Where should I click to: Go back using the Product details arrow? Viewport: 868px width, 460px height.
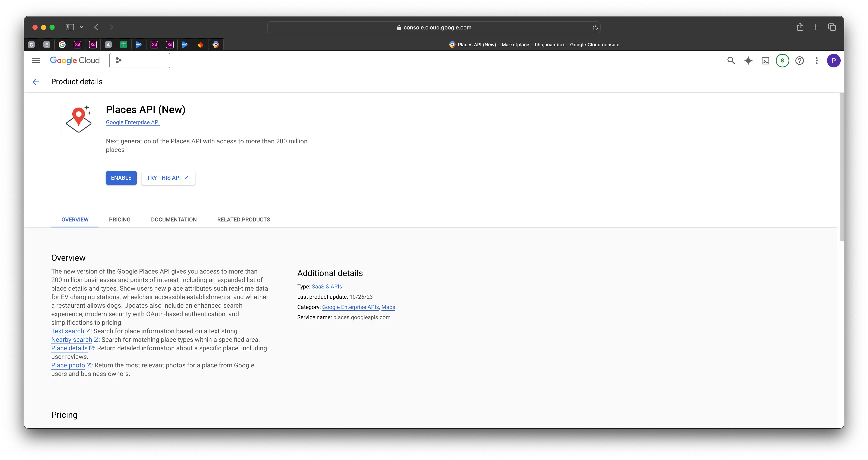(36, 82)
